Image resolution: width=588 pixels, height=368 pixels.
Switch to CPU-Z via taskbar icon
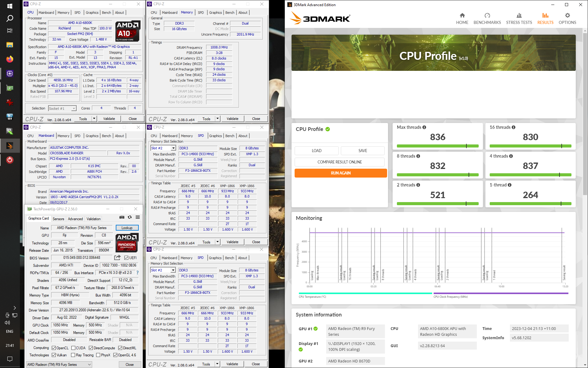point(10,73)
